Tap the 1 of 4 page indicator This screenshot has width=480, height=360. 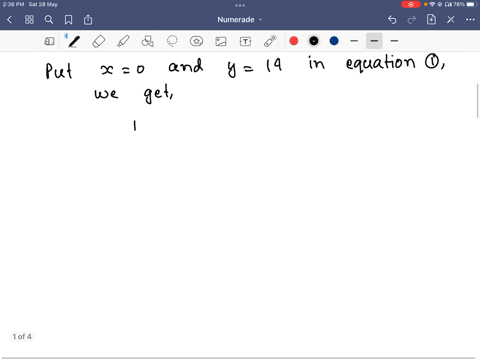click(x=22, y=337)
